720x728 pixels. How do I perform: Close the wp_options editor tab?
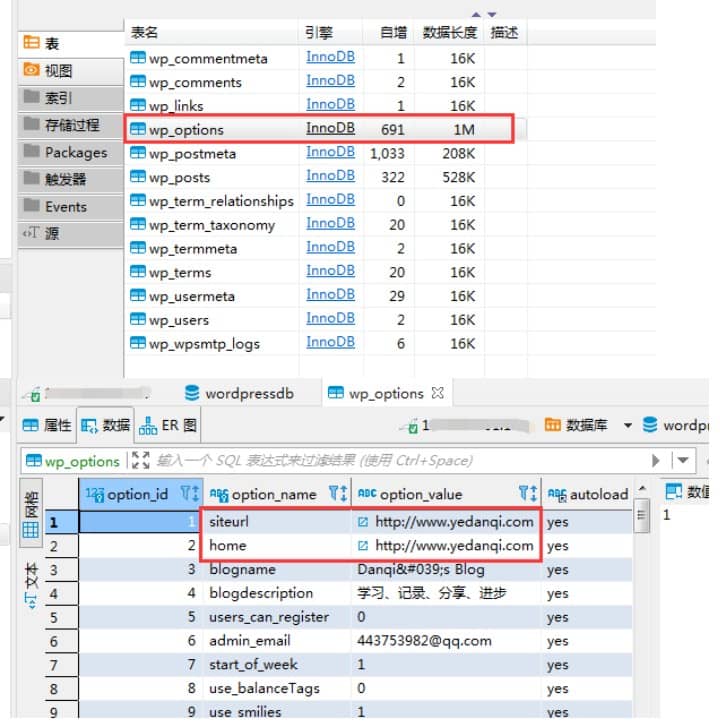[x=437, y=393]
